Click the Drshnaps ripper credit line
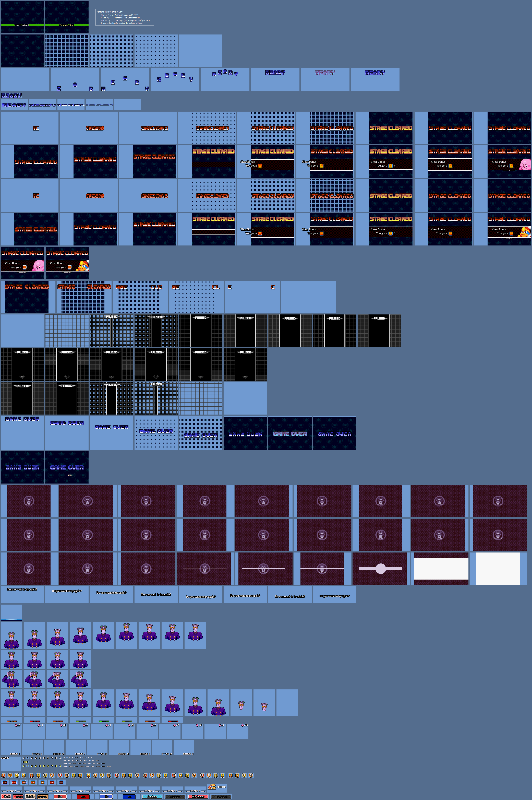The image size is (532, 800). click(x=132, y=20)
